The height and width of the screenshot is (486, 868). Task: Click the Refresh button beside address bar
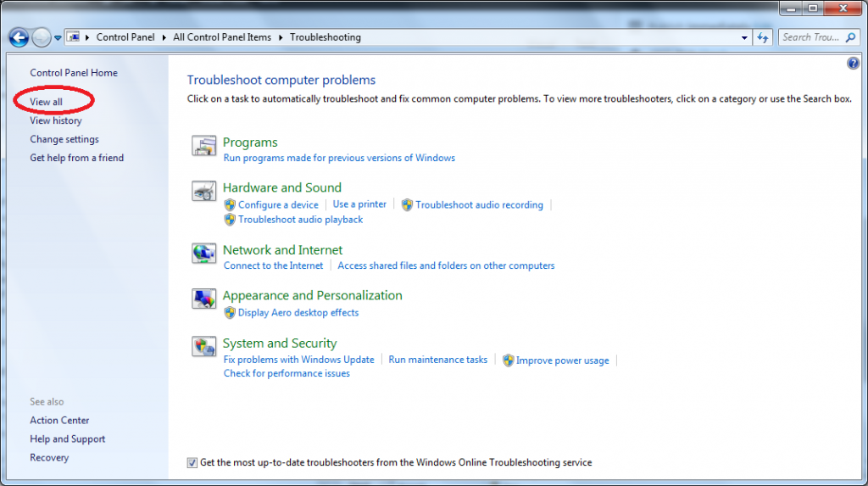[763, 37]
